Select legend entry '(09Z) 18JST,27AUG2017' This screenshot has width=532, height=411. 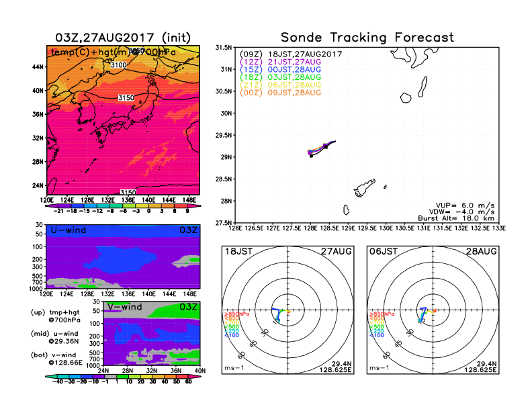point(291,54)
